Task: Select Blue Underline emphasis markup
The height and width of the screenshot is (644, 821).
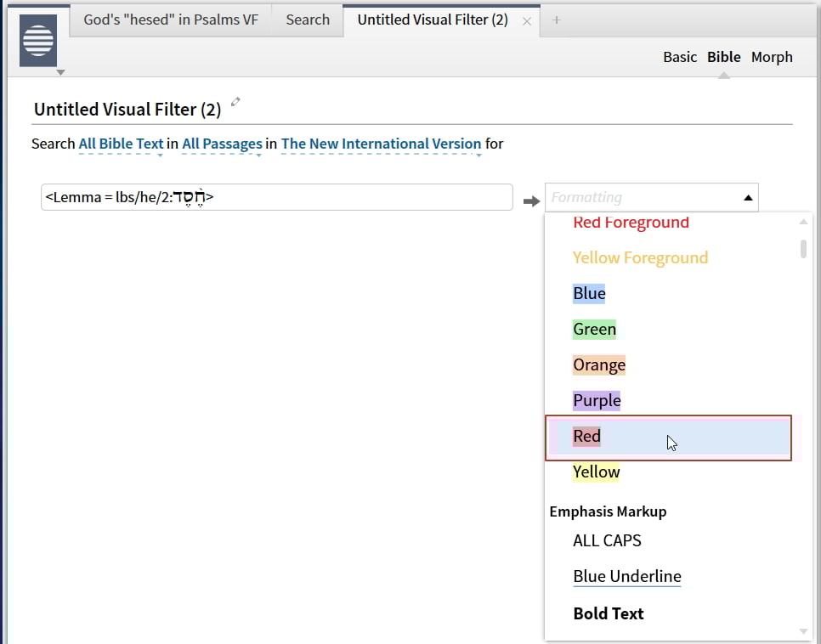Action: (x=627, y=576)
